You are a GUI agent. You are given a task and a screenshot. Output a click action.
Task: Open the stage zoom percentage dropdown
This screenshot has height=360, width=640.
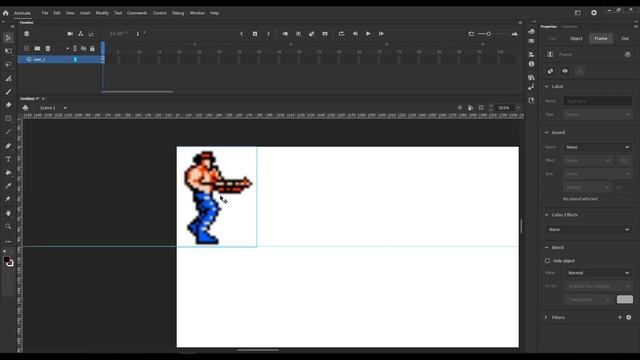pos(518,108)
